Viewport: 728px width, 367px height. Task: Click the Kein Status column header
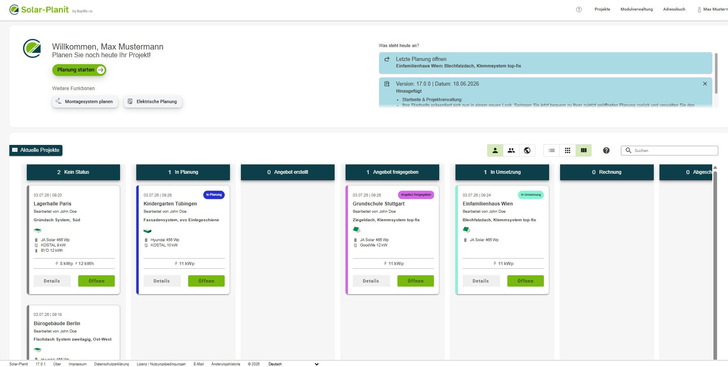(x=73, y=172)
